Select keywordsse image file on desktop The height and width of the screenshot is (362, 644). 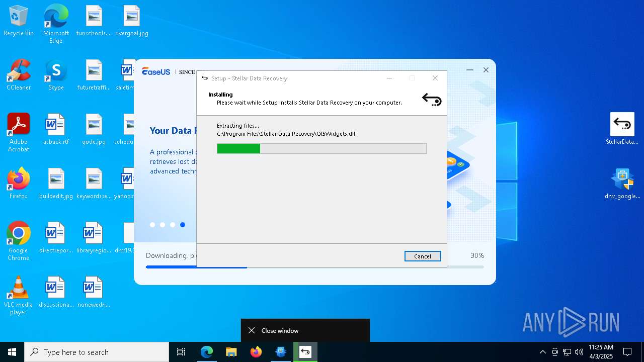94,184
